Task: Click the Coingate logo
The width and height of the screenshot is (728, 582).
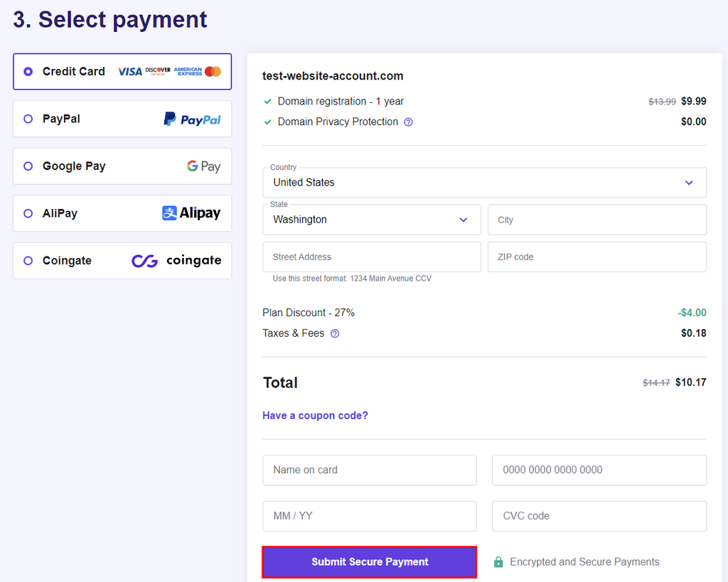Action: pos(176,261)
